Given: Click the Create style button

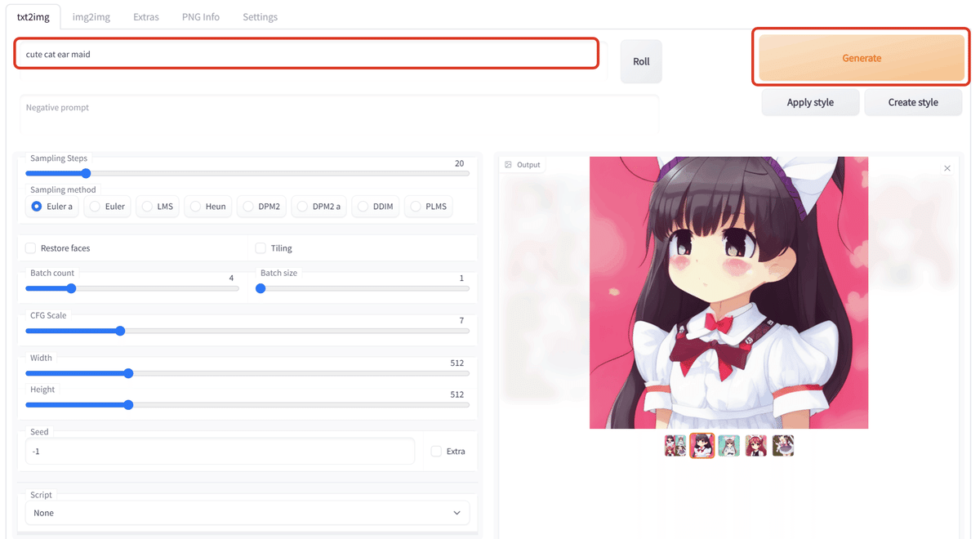Looking at the screenshot, I should tap(912, 101).
